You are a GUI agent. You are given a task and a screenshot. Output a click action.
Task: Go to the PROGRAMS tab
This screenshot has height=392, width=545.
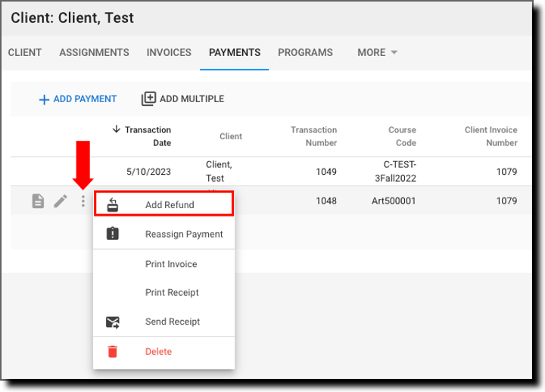coord(305,53)
